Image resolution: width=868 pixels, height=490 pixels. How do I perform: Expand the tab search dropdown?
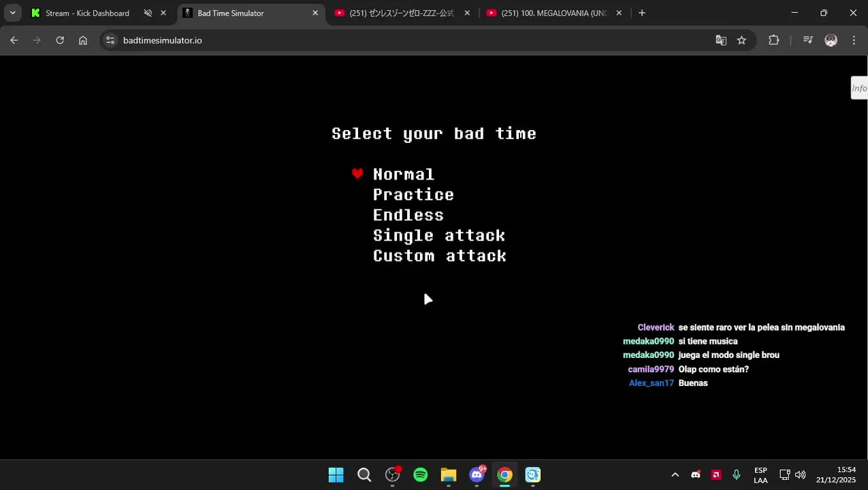point(12,13)
